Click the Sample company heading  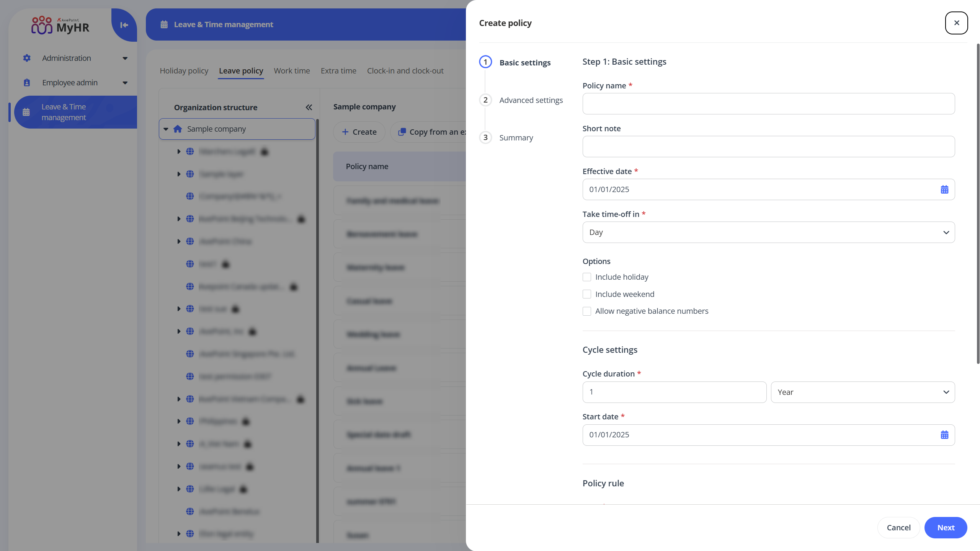pos(364,107)
